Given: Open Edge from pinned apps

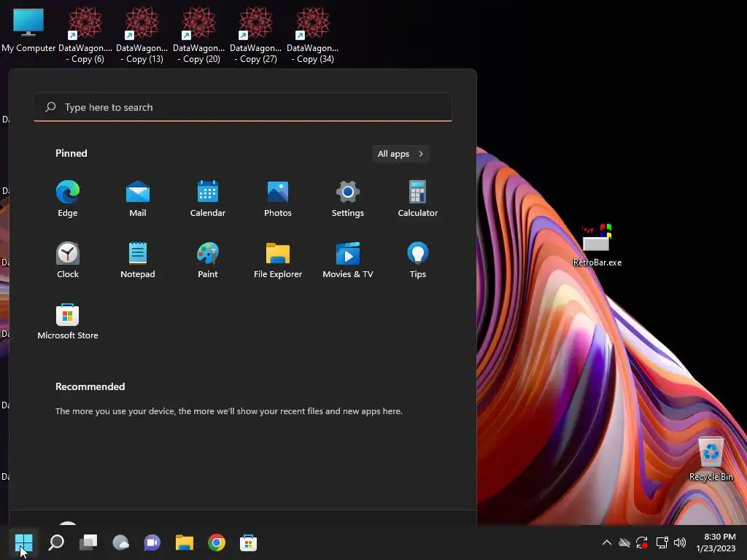Looking at the screenshot, I should (68, 198).
